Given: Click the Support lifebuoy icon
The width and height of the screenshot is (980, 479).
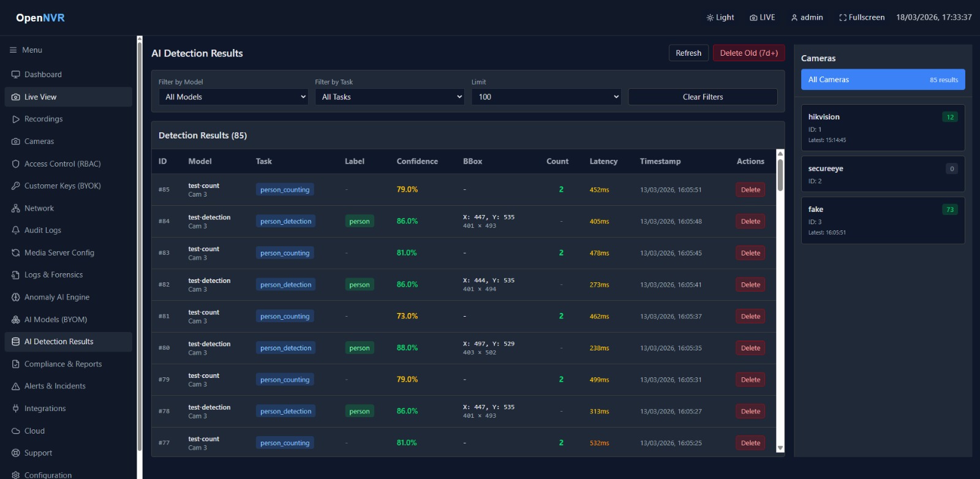Looking at the screenshot, I should click(x=16, y=453).
